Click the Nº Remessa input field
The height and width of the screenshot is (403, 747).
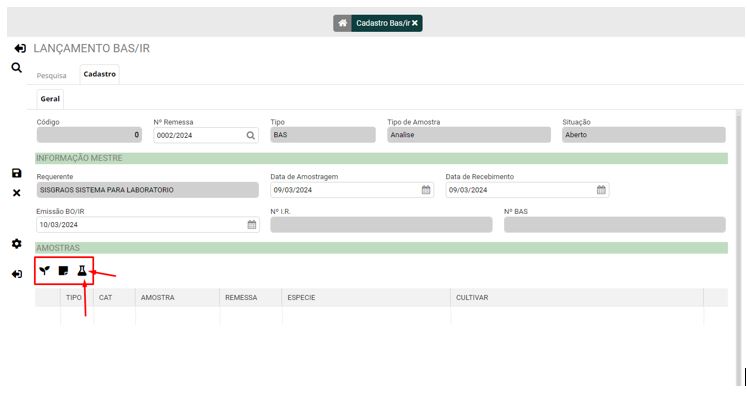pyautogui.click(x=197, y=135)
